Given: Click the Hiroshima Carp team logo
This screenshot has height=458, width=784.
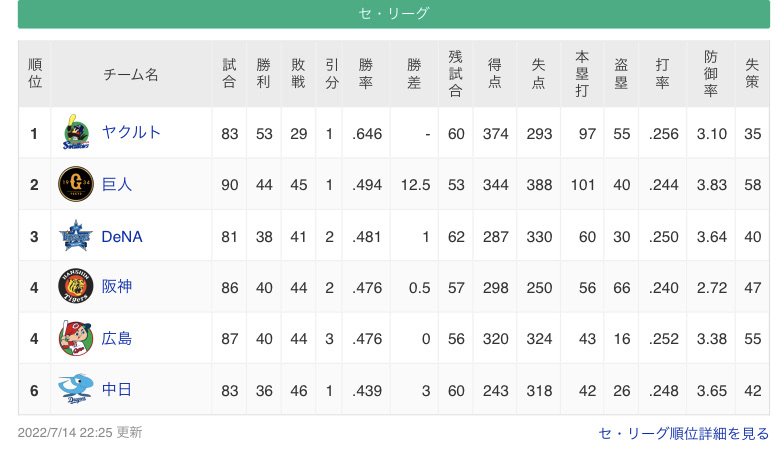Looking at the screenshot, I should [76, 338].
